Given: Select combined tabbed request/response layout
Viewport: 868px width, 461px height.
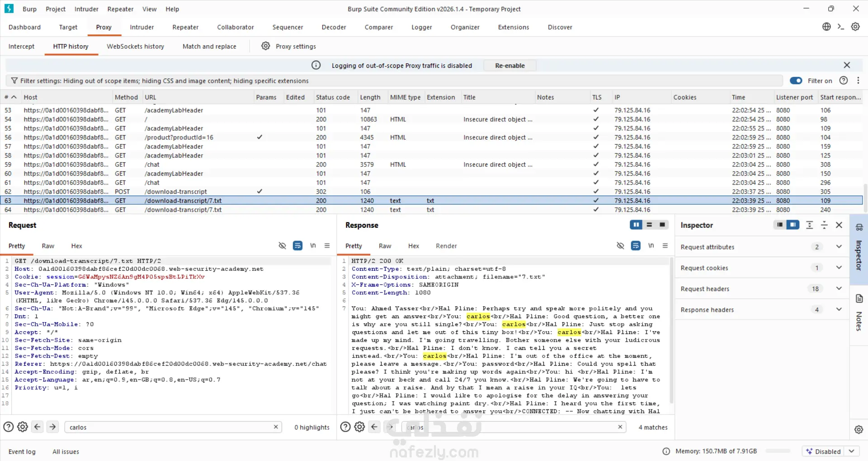Looking at the screenshot, I should click(x=662, y=225).
